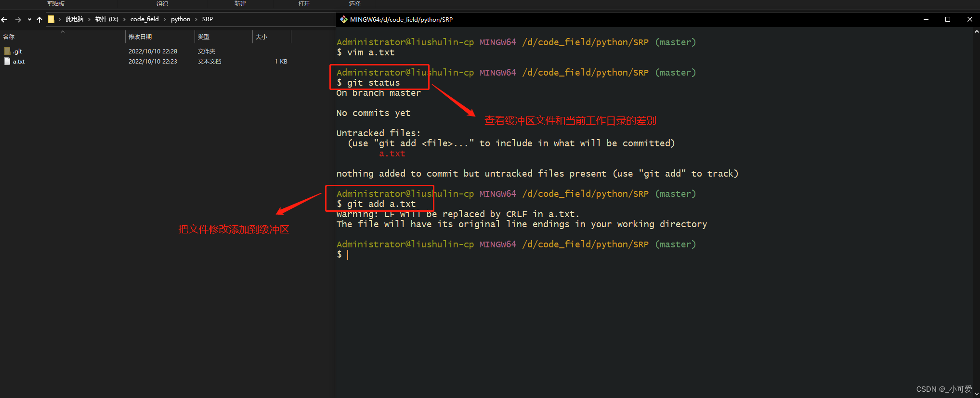Screen dimensions: 980x398
Task: Expand chevron after 此电脑 breadcrumb
Action: tap(89, 19)
